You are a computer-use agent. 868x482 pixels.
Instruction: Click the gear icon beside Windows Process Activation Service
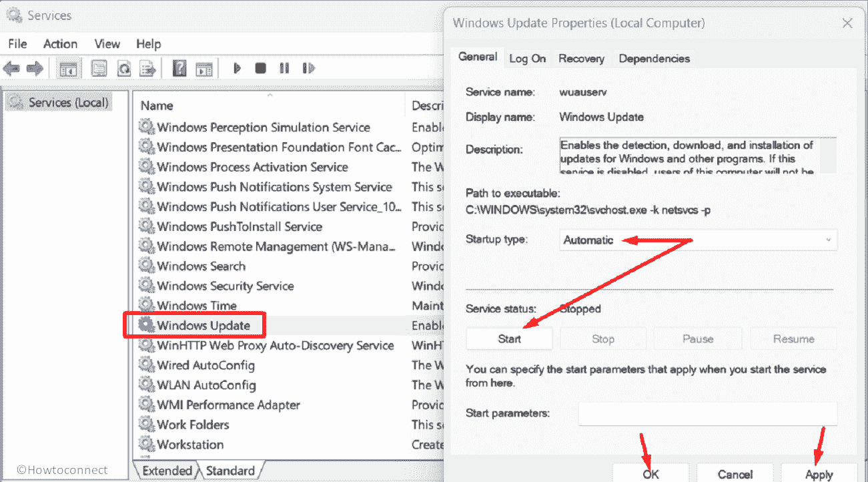coord(145,167)
